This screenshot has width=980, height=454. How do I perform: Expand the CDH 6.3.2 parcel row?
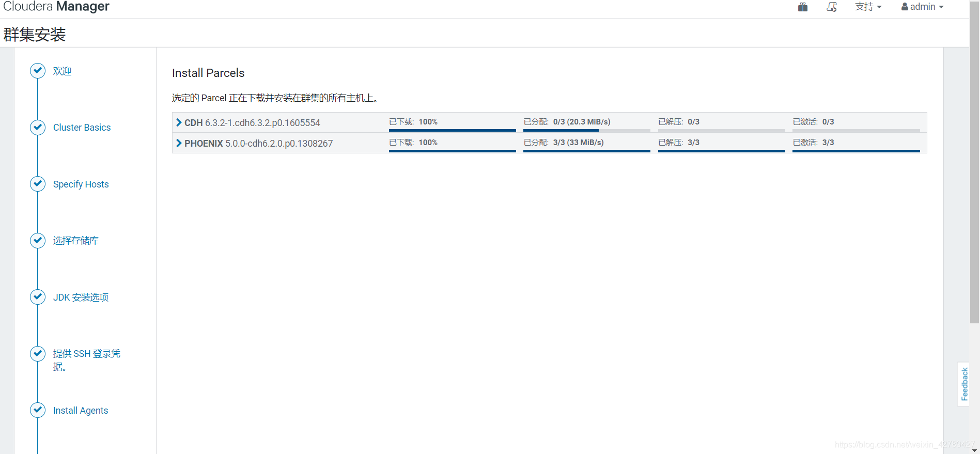coord(179,122)
